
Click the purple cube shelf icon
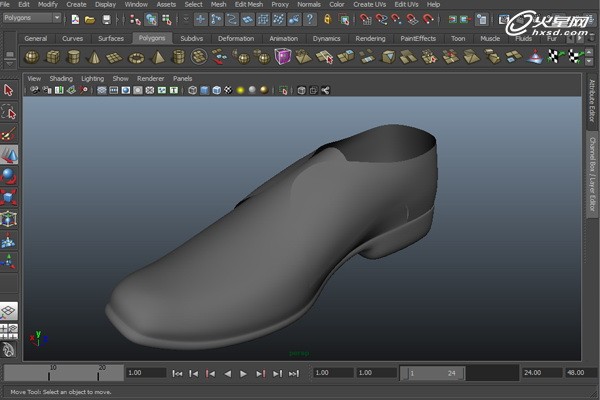284,57
